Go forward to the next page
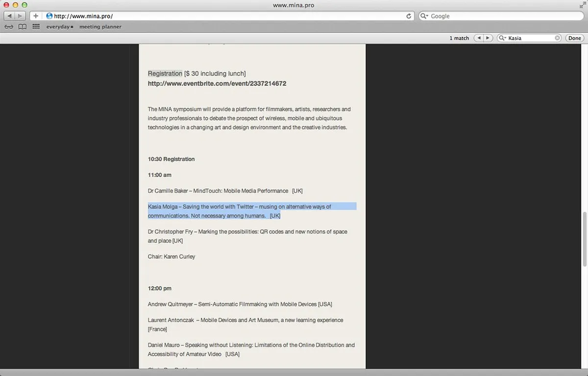The height and width of the screenshot is (376, 588). (x=21, y=16)
